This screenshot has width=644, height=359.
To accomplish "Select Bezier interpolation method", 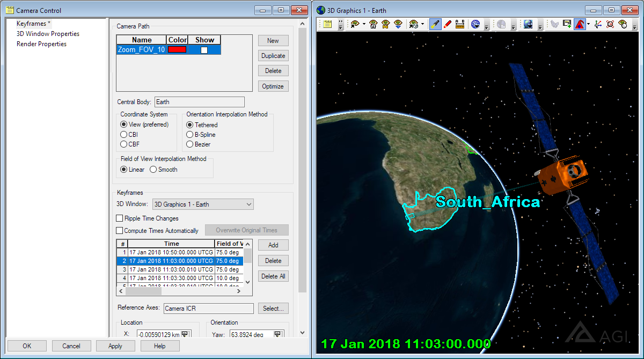I will pyautogui.click(x=190, y=144).
